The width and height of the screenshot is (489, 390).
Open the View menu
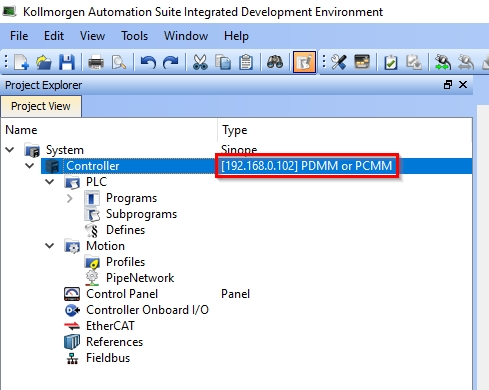point(92,36)
